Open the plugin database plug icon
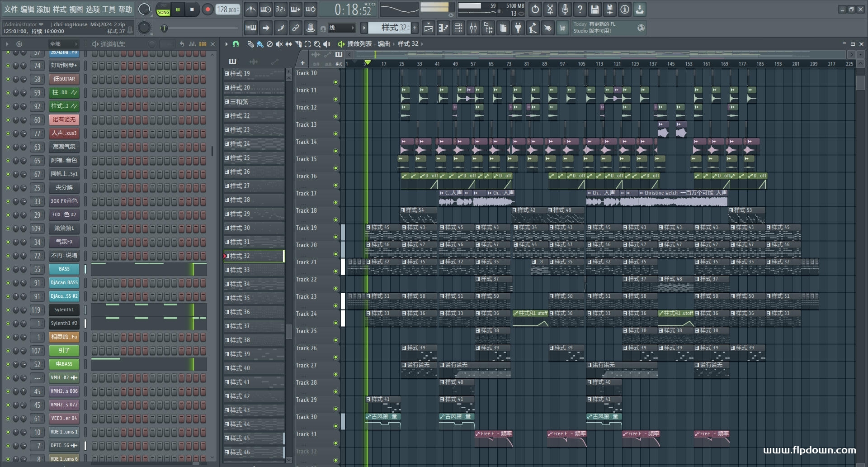This screenshot has width=868, height=467. point(518,28)
